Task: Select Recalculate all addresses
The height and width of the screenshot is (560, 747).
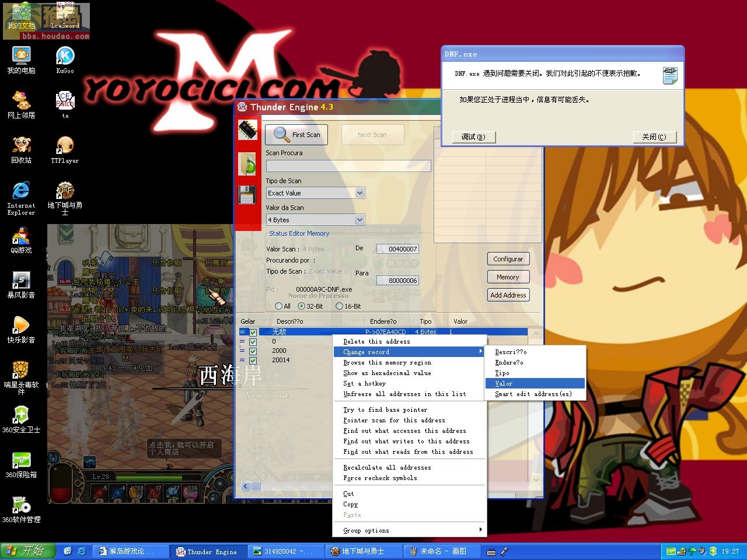Action: pos(410,467)
